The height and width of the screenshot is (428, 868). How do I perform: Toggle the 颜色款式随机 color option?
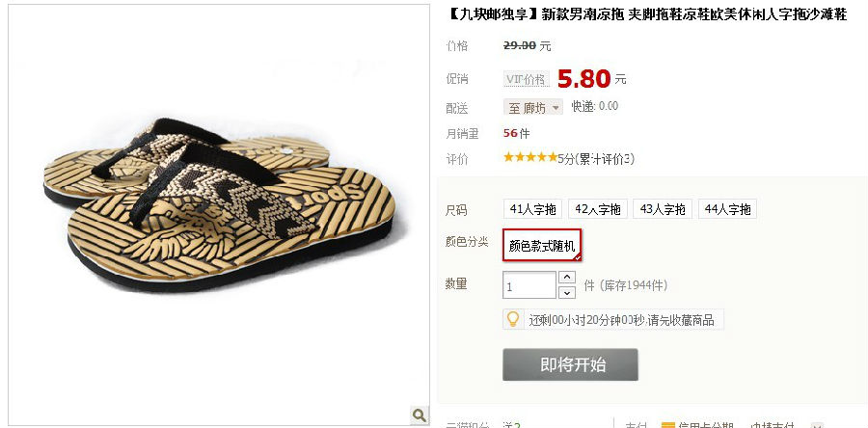pyautogui.click(x=542, y=245)
